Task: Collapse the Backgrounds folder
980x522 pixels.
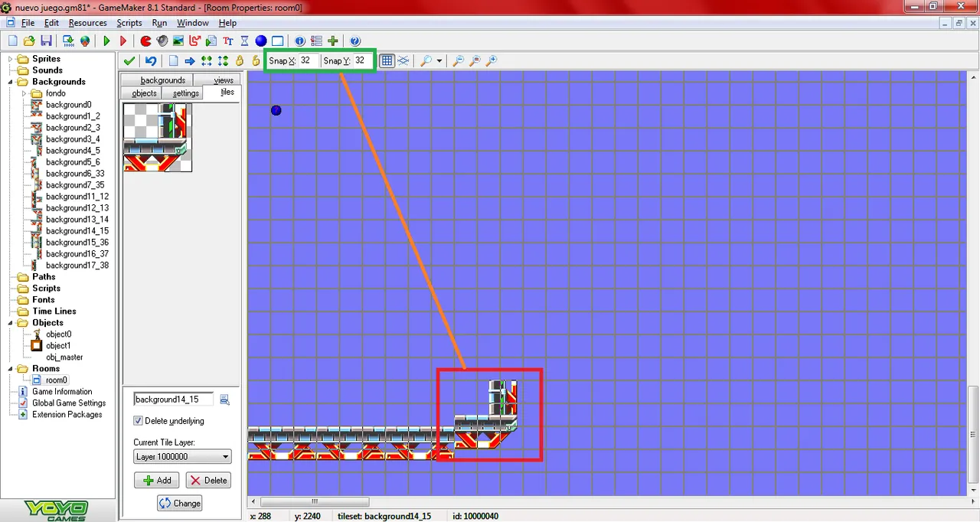Action: (11, 82)
